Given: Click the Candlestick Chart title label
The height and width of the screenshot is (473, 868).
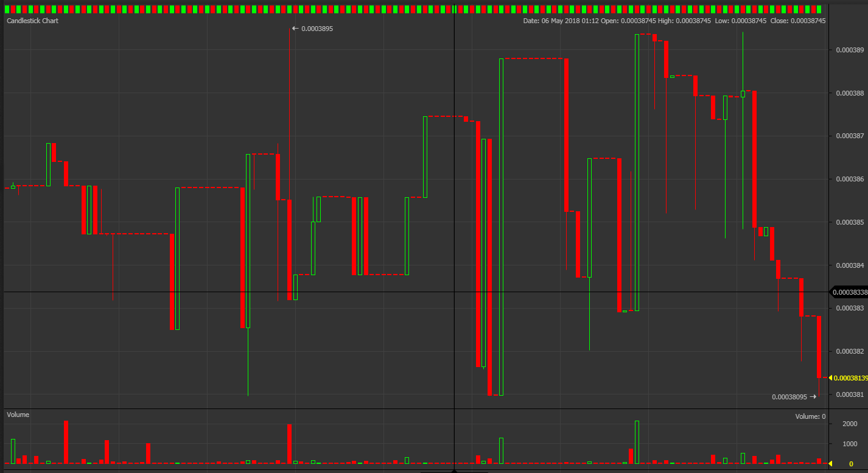Looking at the screenshot, I should click(32, 20).
